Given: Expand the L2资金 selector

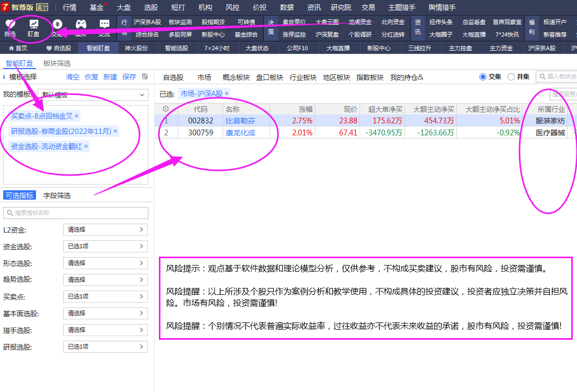Looking at the screenshot, I should tap(106, 229).
